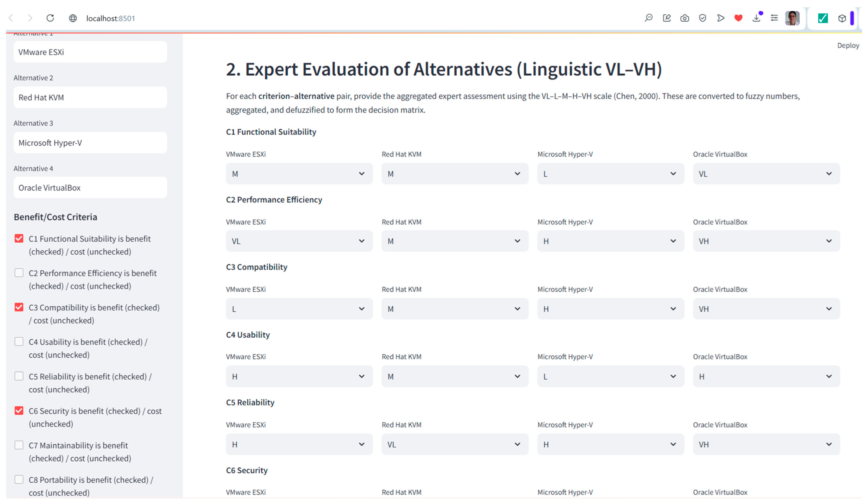The image size is (868, 504).
Task: Click the green checkmark extension icon
Action: (x=822, y=18)
